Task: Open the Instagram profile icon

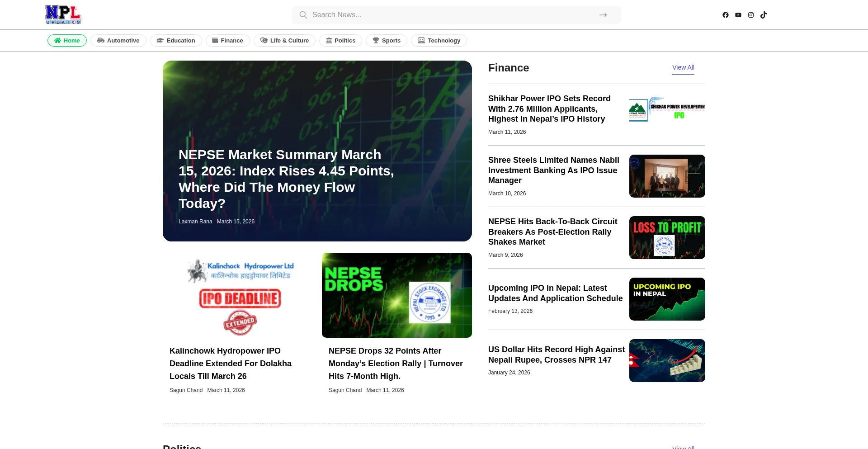Action: tap(751, 15)
